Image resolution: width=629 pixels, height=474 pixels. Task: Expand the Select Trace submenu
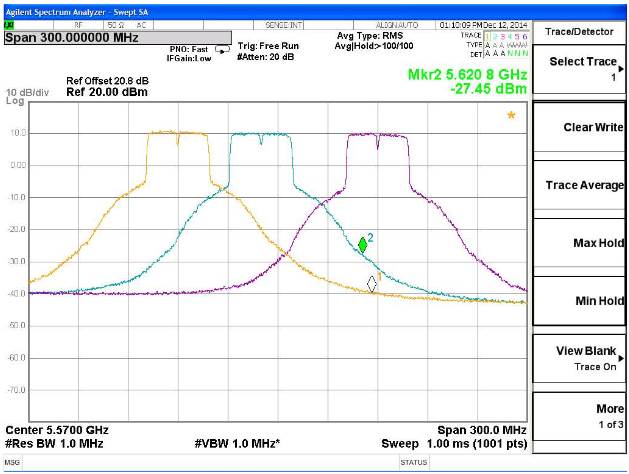(x=581, y=69)
